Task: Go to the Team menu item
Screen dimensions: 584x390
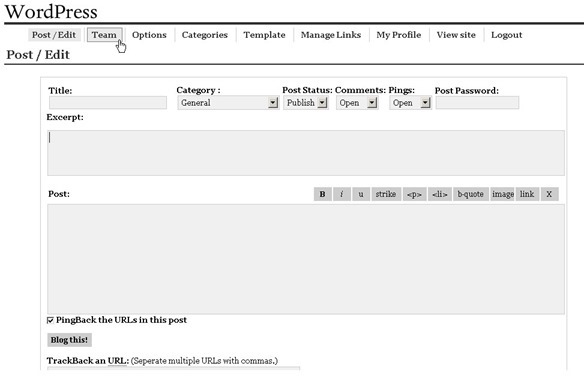Action: (104, 35)
